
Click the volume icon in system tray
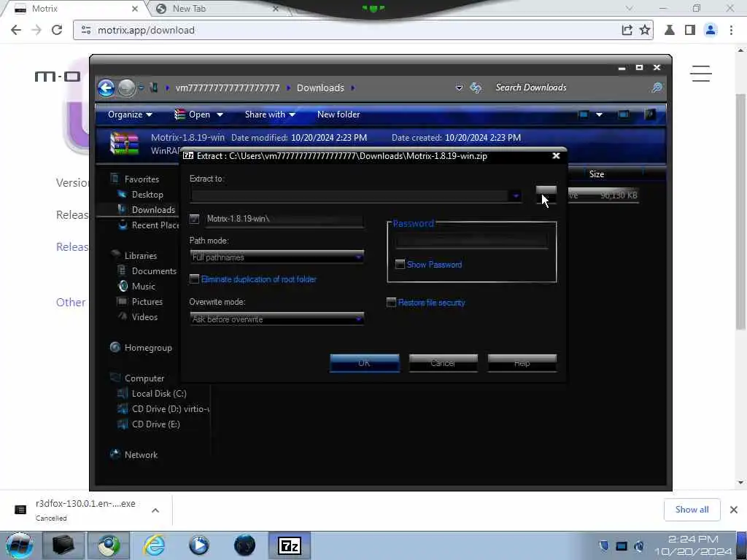[x=639, y=545]
